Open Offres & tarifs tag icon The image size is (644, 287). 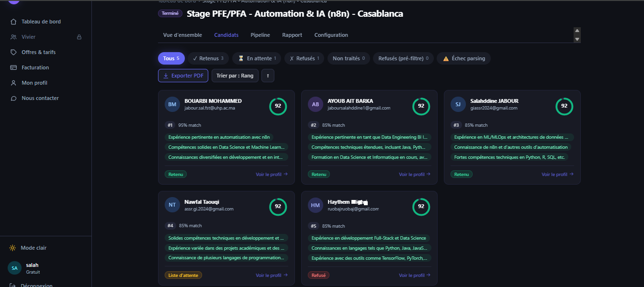[x=13, y=52]
